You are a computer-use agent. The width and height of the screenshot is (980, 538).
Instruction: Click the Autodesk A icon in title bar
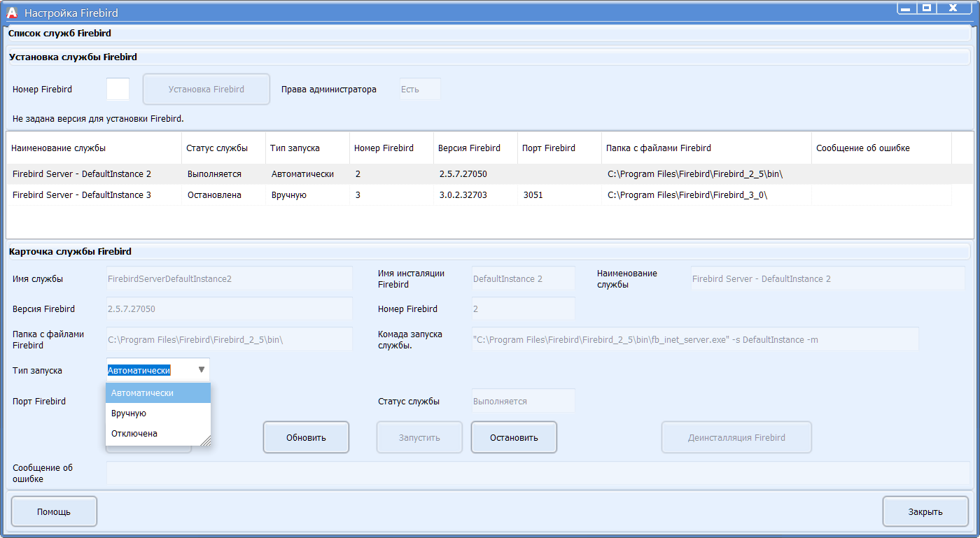(12, 13)
